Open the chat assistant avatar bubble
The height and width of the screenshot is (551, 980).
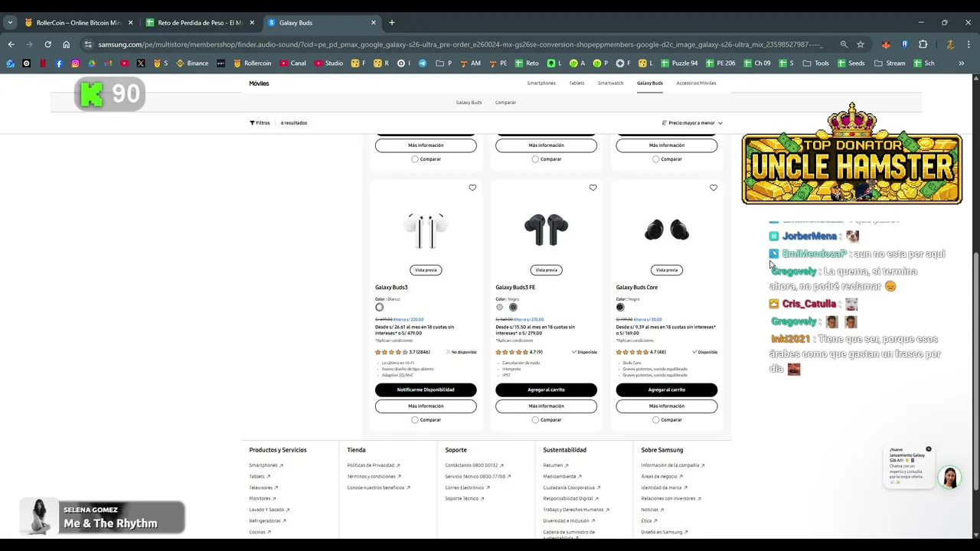coord(949,477)
